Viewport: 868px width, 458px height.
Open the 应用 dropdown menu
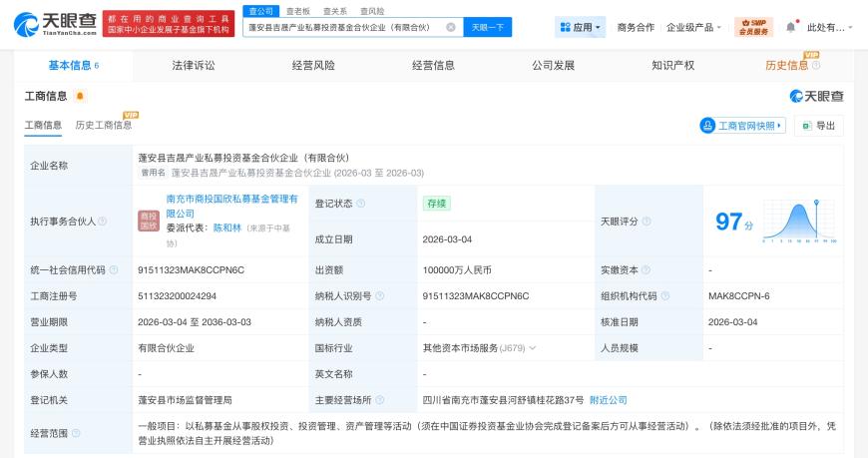[x=579, y=27]
